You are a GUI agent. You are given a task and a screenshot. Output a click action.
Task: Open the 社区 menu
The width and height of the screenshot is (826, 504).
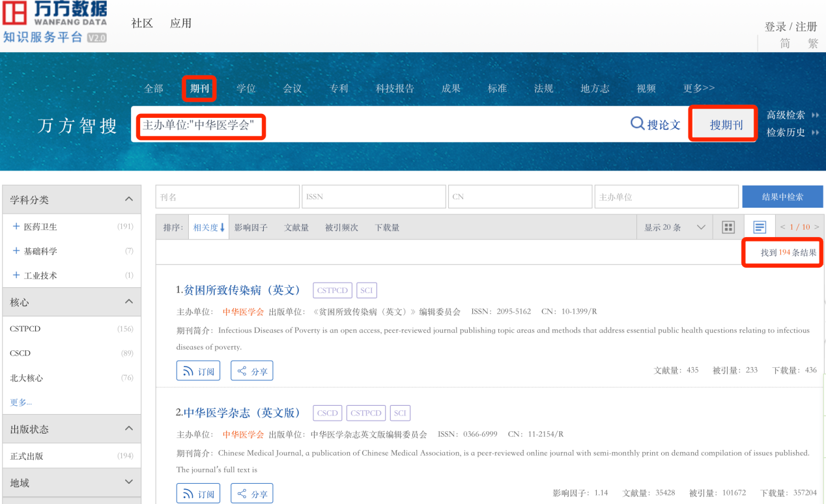click(142, 23)
